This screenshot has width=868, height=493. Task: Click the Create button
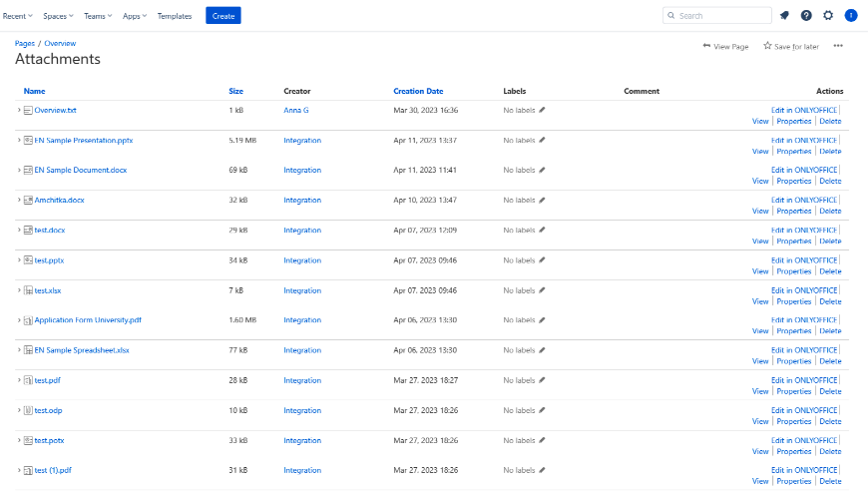223,16
